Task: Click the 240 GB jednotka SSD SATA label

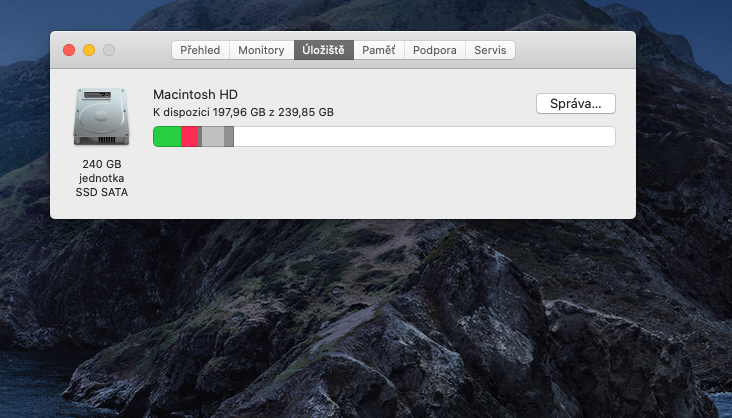Action: click(101, 177)
